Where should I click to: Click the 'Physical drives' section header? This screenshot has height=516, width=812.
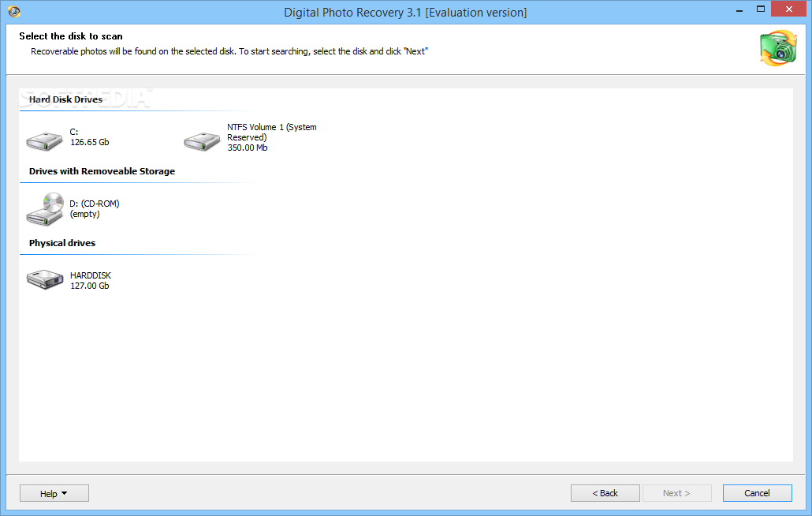pos(62,243)
